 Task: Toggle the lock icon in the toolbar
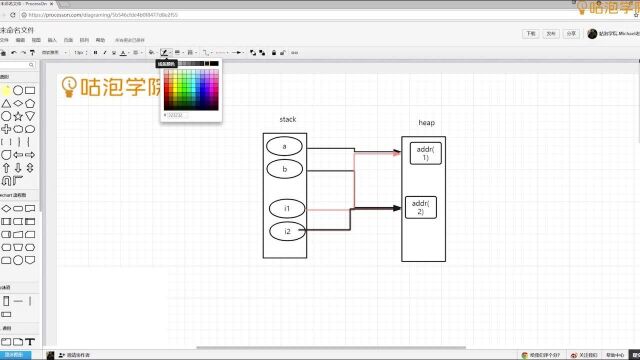point(274,53)
